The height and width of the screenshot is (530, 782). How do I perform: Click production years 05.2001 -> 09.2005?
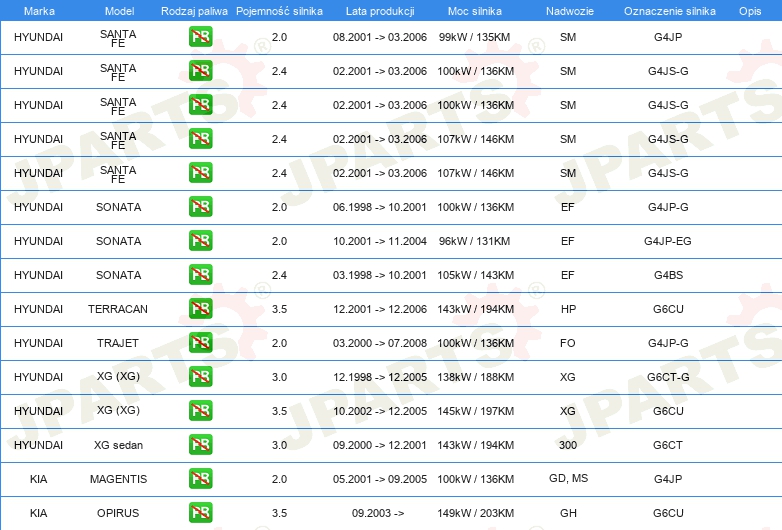380,479
